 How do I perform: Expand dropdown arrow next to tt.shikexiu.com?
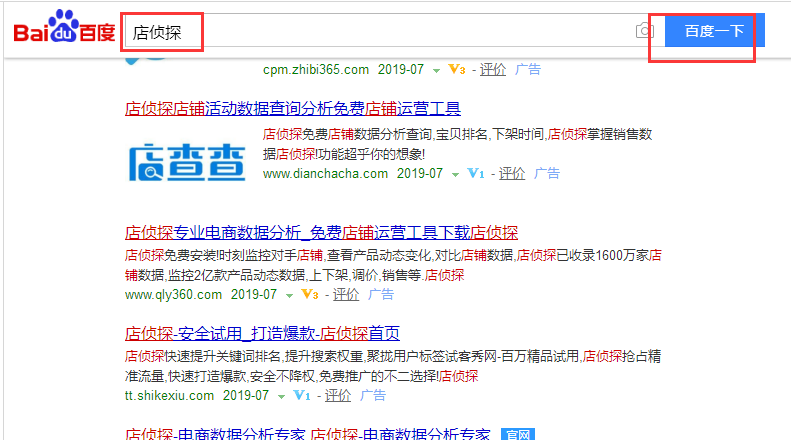point(281,397)
